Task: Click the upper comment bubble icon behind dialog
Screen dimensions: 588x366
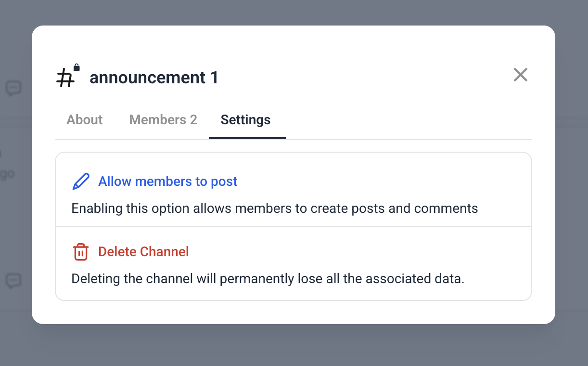Action: click(13, 88)
